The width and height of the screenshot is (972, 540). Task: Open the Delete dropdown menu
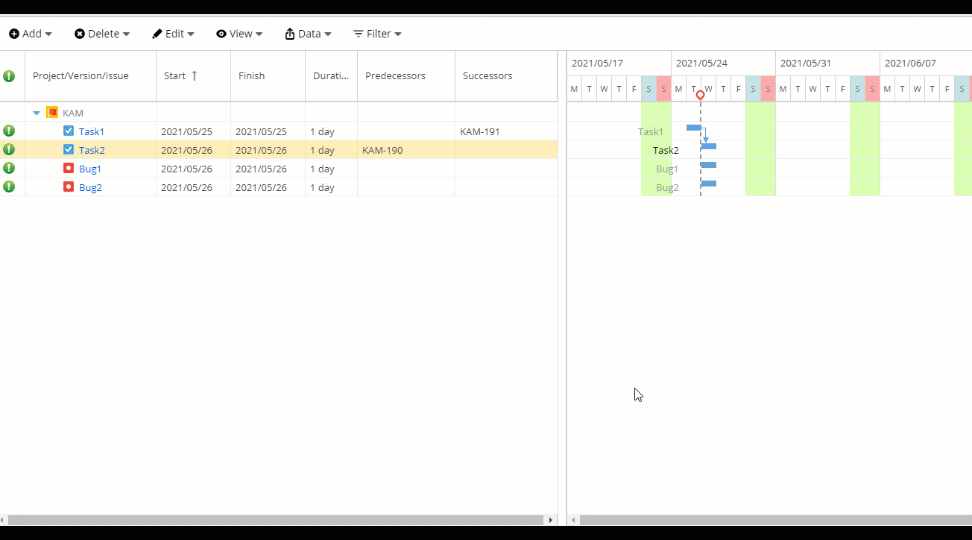pyautogui.click(x=102, y=34)
